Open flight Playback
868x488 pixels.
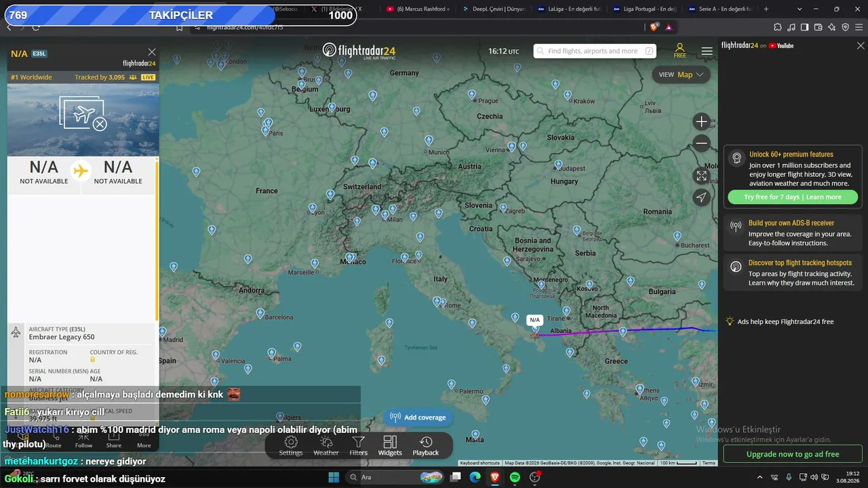(x=426, y=445)
